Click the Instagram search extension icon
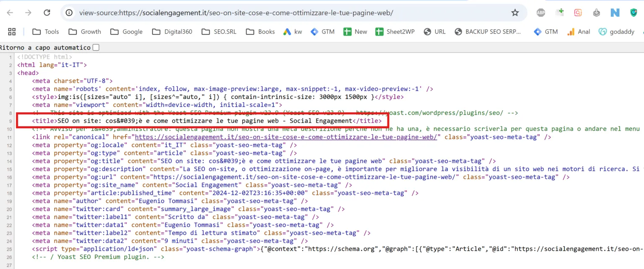 point(578,13)
